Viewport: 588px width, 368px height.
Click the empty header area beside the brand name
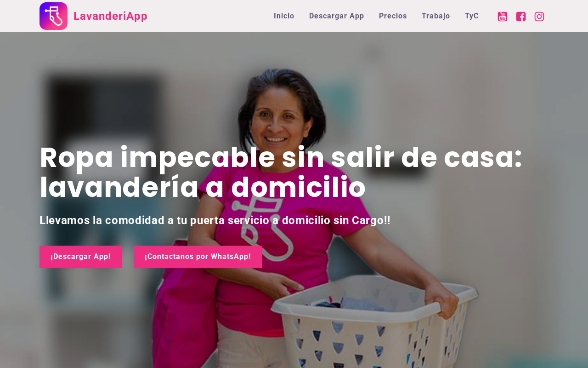209,16
